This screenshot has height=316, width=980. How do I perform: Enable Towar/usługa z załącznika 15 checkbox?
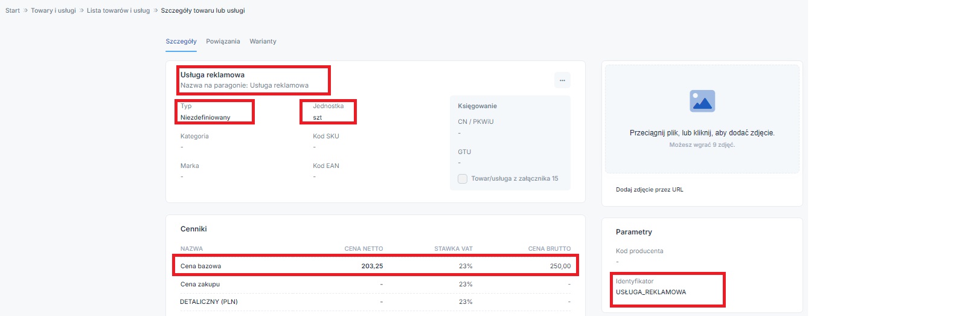(463, 179)
